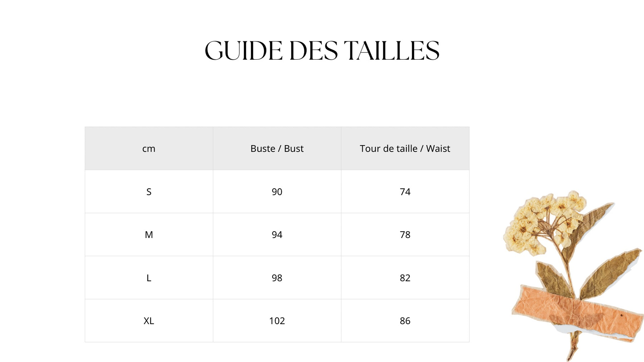The height and width of the screenshot is (362, 644).
Task: Select the "cm" header cell
Action: (149, 149)
